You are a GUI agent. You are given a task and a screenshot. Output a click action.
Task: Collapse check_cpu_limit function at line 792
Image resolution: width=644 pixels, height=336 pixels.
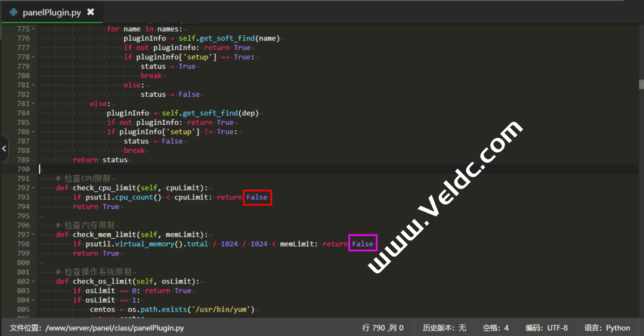(33, 188)
